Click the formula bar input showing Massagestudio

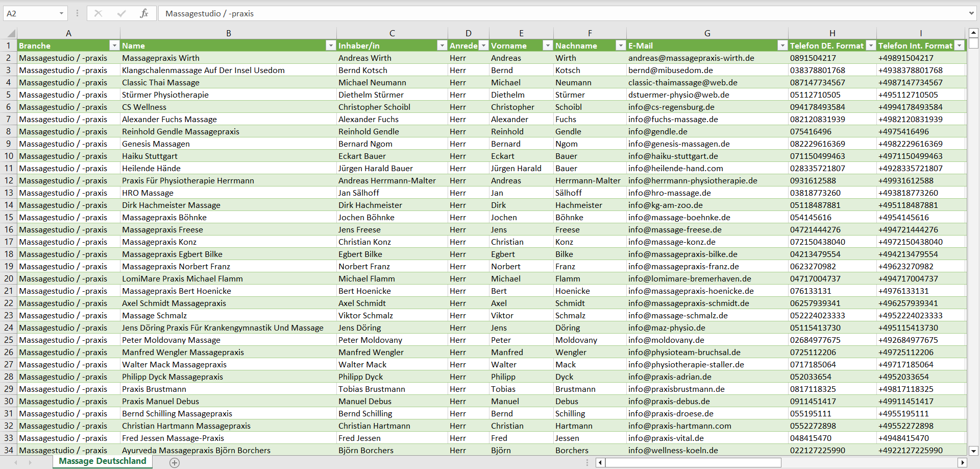561,13
